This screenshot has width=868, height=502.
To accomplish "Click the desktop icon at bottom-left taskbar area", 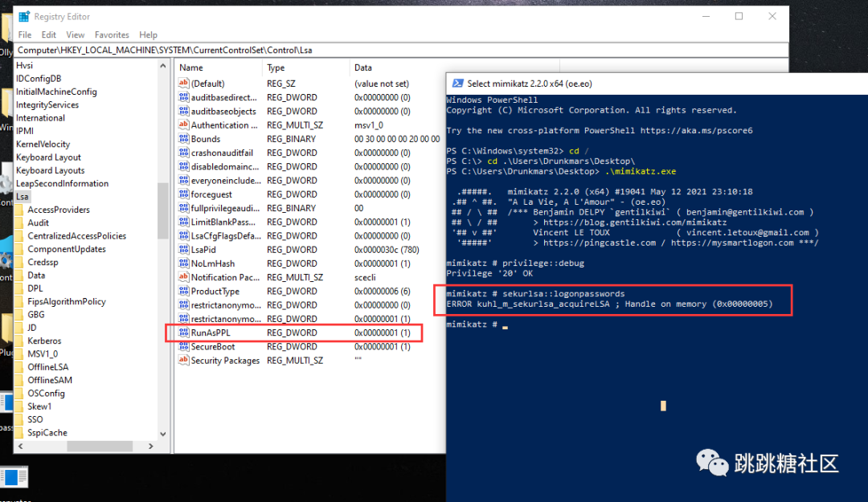I will 14,476.
